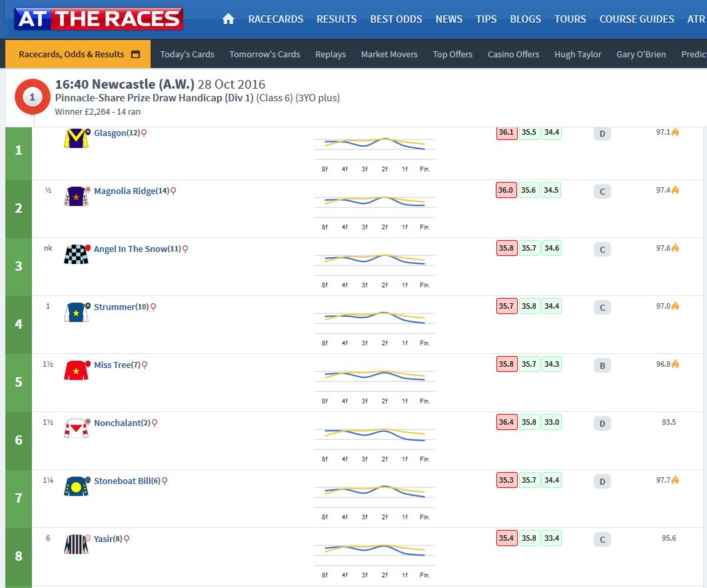The width and height of the screenshot is (707, 588).
Task: Click the tracker pin next to Magnolia Ridge
Action: point(173,191)
